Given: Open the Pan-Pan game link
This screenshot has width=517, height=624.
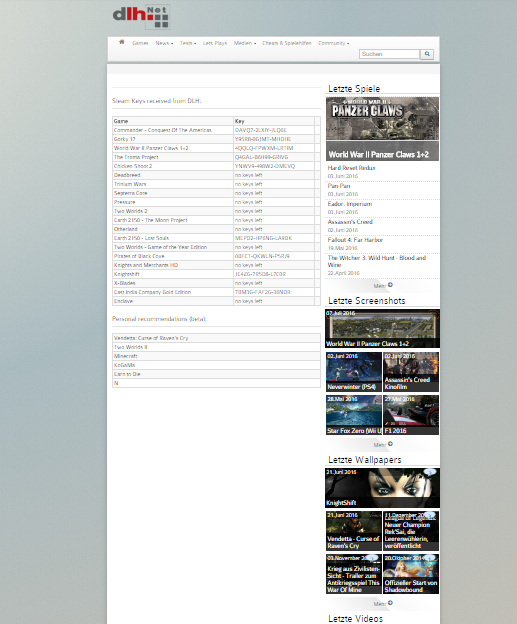Looking at the screenshot, I should [x=339, y=186].
